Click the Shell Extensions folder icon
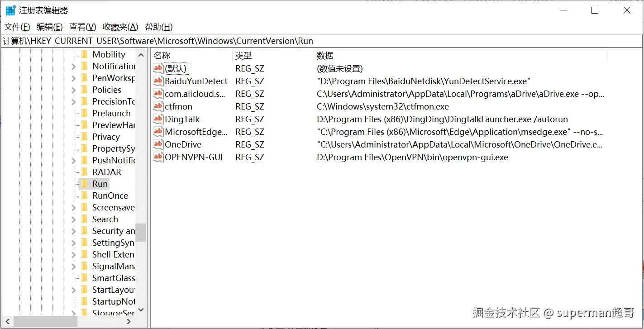Screen dimensions: 644x329 (84, 254)
